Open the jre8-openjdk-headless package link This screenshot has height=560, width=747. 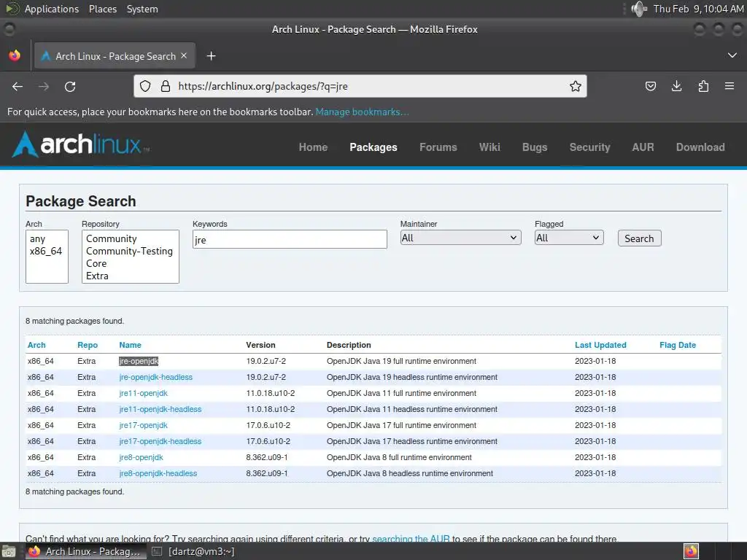pos(158,473)
